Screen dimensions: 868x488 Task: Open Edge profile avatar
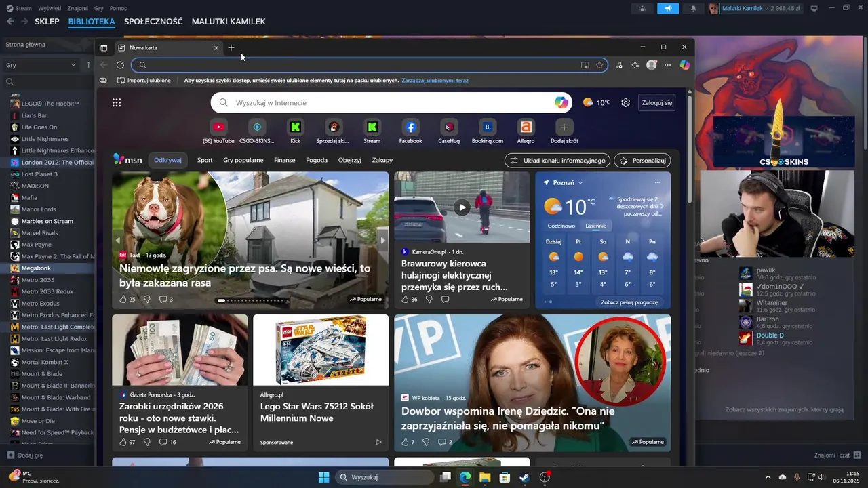click(652, 65)
